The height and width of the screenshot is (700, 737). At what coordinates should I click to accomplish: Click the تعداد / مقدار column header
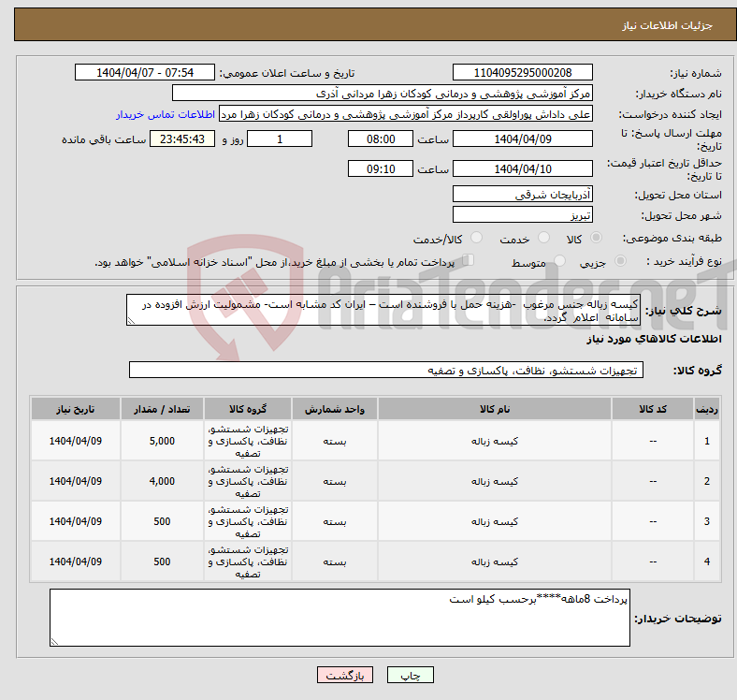click(x=162, y=409)
